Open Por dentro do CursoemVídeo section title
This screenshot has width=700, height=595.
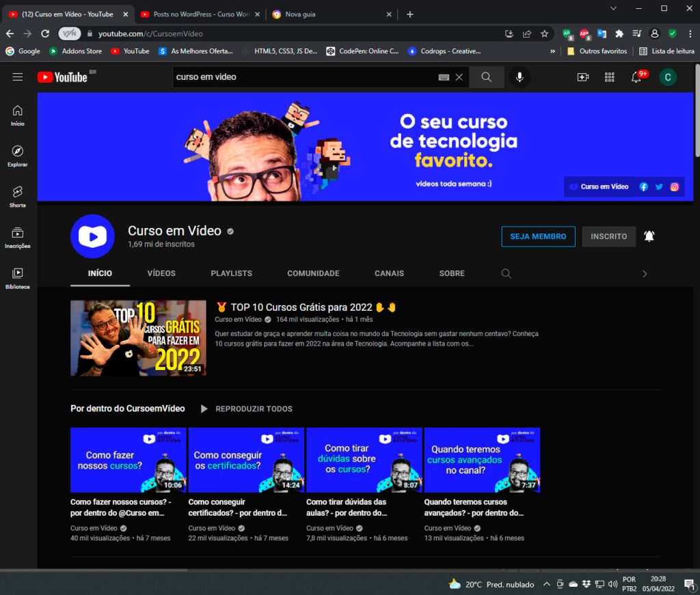[128, 409]
